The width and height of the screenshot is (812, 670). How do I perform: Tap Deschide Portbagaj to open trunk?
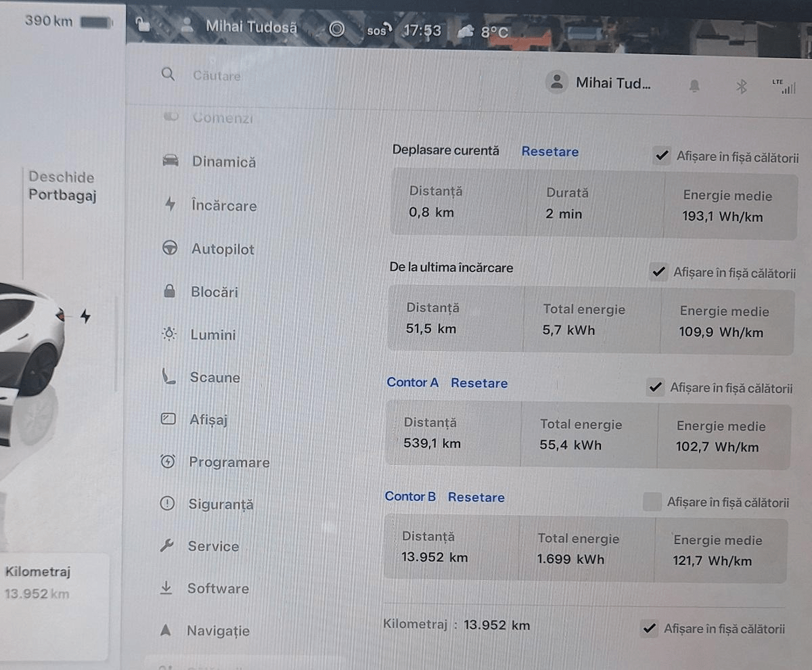(62, 186)
